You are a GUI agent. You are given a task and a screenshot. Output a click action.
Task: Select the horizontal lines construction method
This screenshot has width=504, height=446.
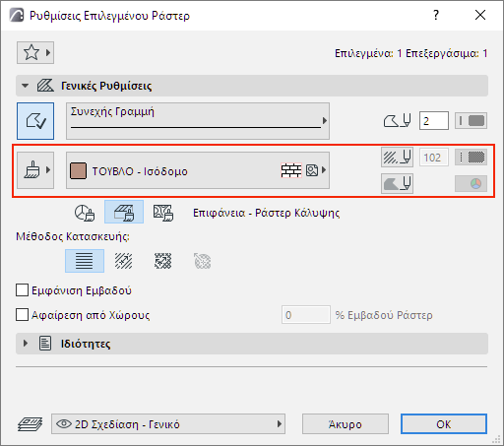pos(85,261)
